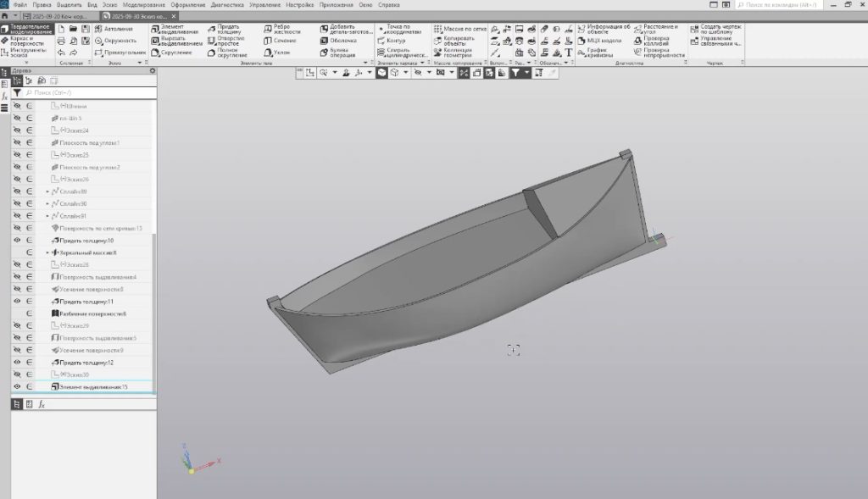Open МЦХ модели mass properties

tap(598, 40)
